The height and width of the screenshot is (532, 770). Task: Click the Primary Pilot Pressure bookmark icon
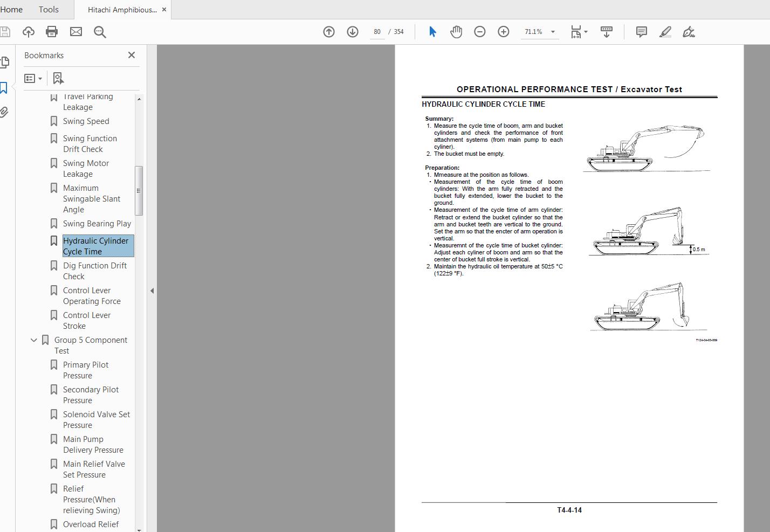(54, 365)
